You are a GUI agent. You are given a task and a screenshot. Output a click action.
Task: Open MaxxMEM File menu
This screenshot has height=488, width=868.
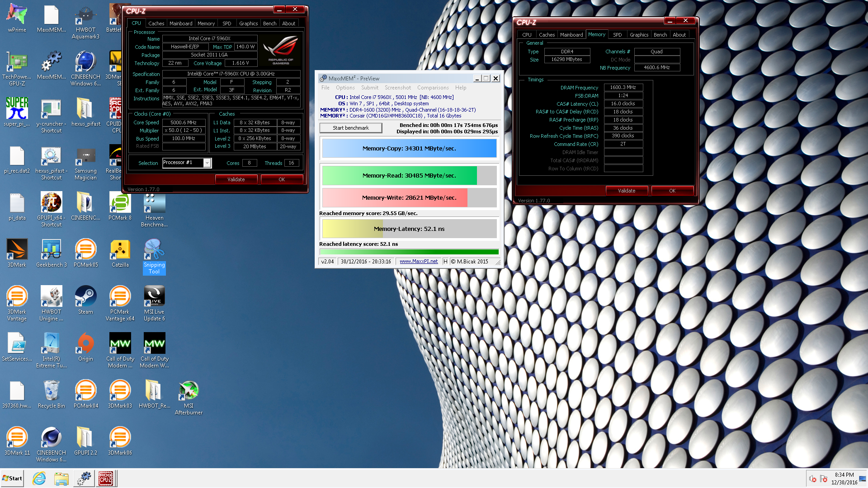tap(325, 88)
